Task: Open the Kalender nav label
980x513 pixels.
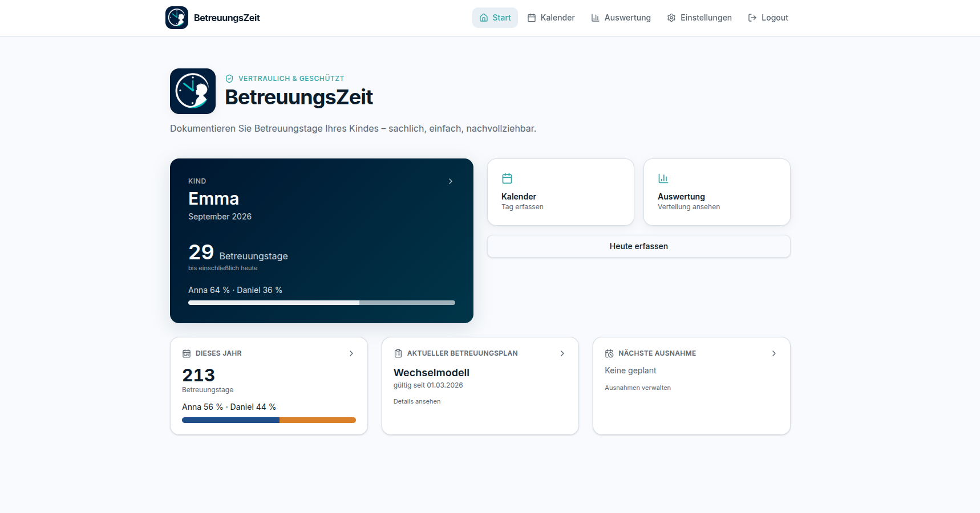Action: [557, 18]
